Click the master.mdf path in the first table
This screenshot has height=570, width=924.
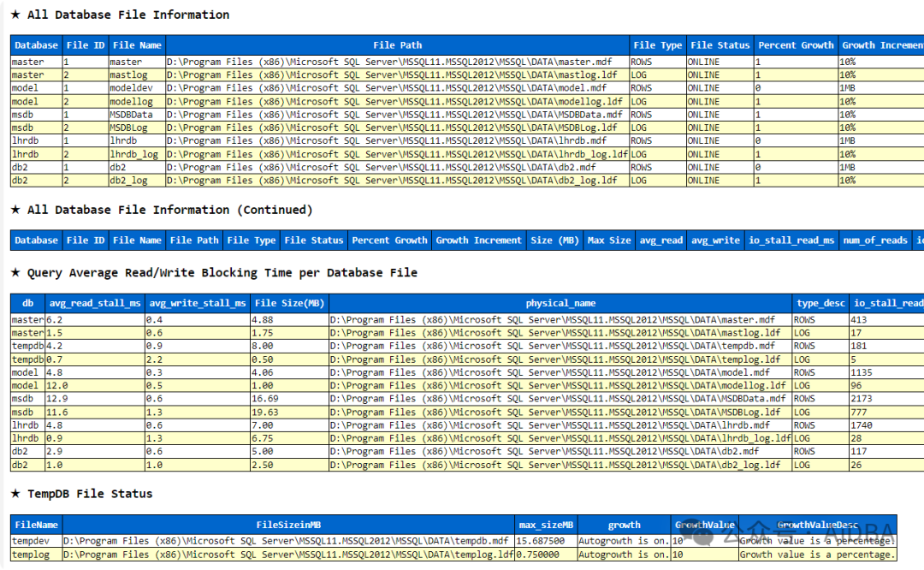(x=389, y=62)
